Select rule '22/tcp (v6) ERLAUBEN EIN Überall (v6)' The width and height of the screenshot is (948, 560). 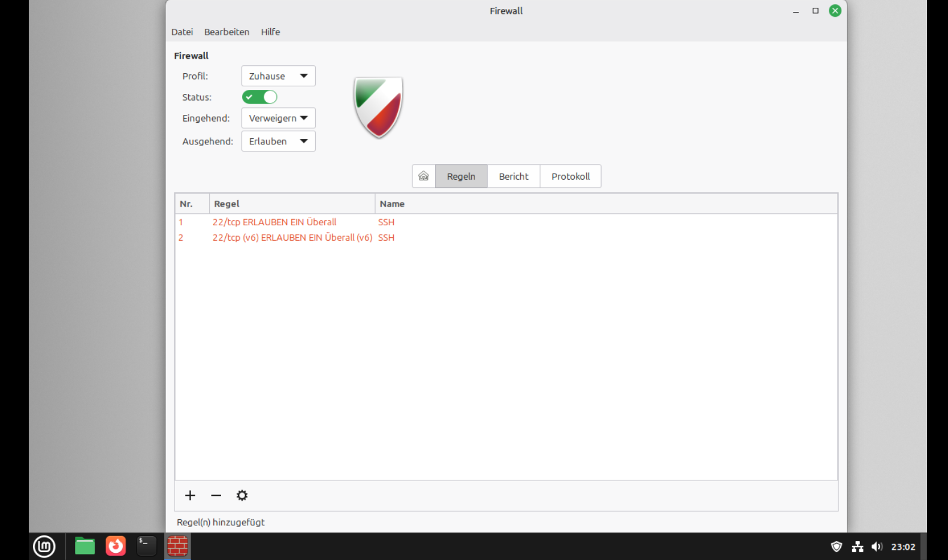(292, 238)
